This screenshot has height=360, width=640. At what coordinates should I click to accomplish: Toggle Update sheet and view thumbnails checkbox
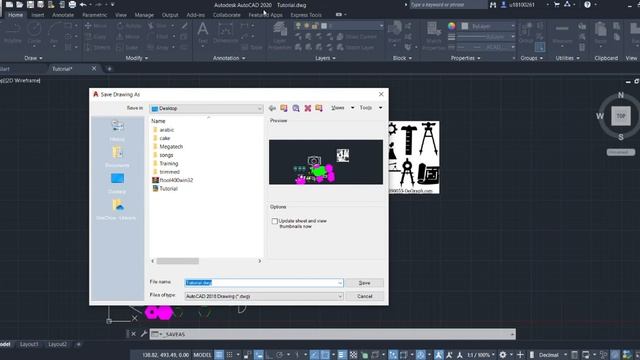(275, 221)
